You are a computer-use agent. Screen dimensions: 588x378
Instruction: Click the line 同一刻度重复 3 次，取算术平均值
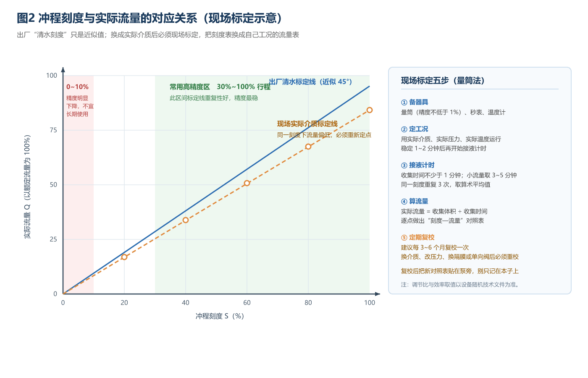coord(446,184)
